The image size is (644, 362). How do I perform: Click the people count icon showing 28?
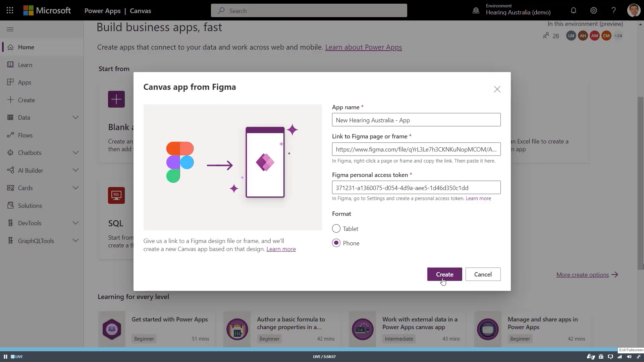546,36
